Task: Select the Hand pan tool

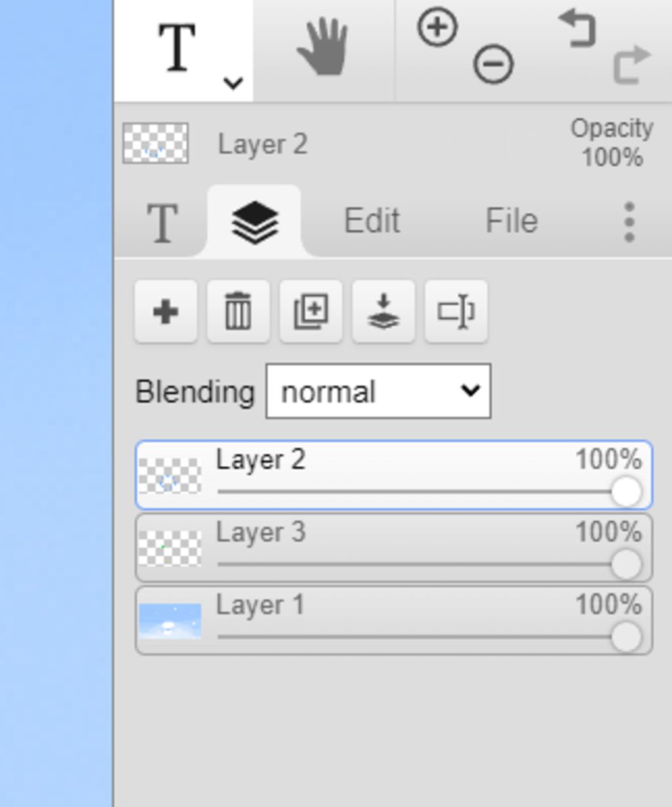Action: [x=322, y=47]
